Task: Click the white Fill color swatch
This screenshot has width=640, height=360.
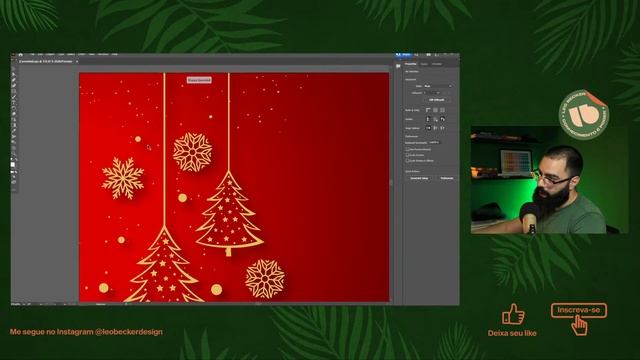Action: (x=13, y=164)
